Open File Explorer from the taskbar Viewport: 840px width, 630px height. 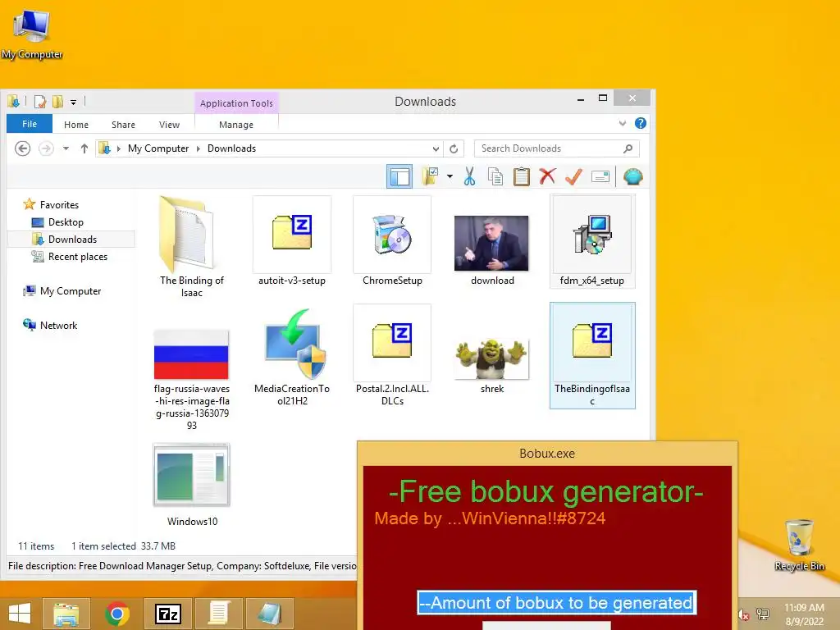click(x=66, y=614)
